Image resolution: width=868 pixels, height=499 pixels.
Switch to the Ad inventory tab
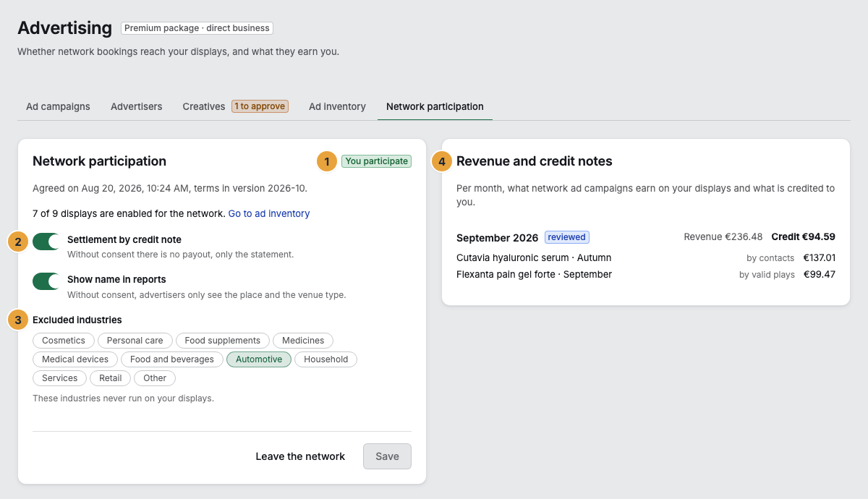pos(337,106)
